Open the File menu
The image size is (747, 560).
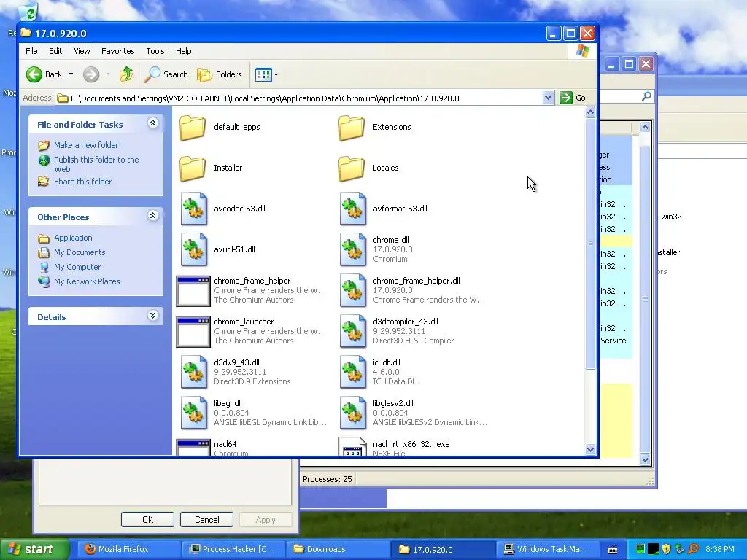31,51
